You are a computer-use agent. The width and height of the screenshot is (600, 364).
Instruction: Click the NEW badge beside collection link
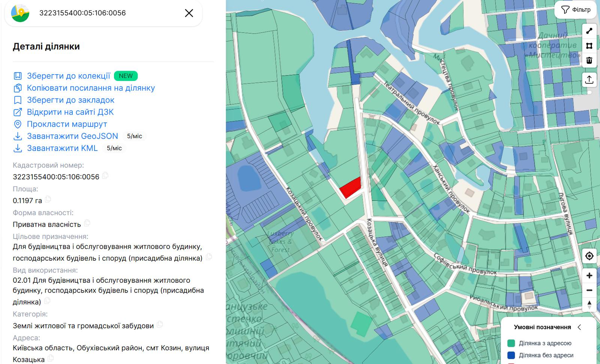pyautogui.click(x=126, y=76)
